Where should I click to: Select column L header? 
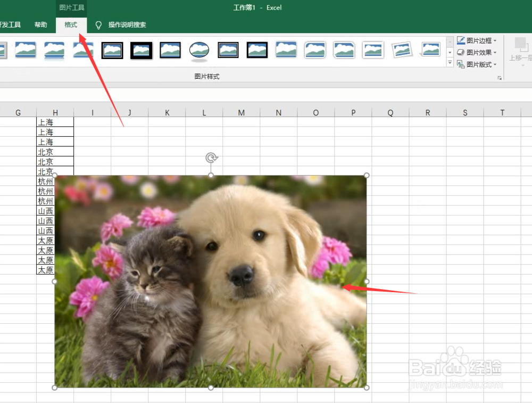click(204, 113)
